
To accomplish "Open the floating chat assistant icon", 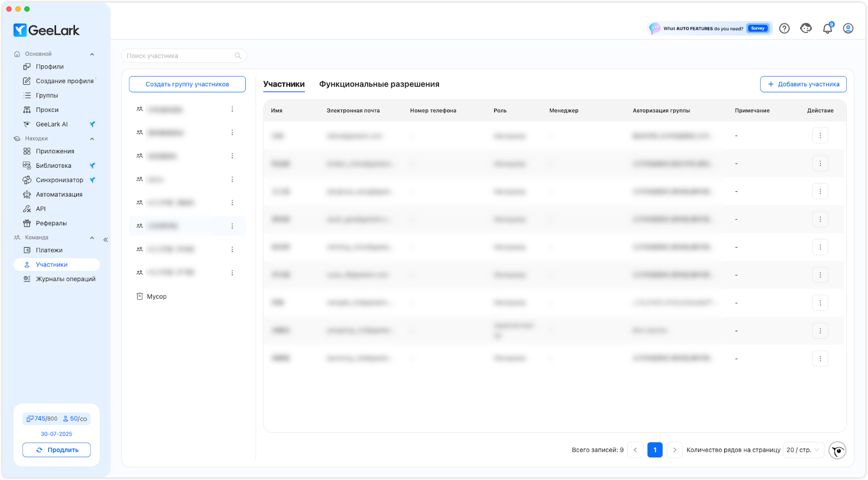I will 838,450.
